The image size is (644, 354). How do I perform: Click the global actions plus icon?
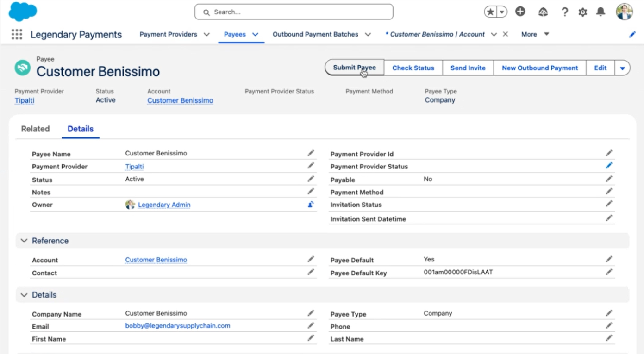520,12
